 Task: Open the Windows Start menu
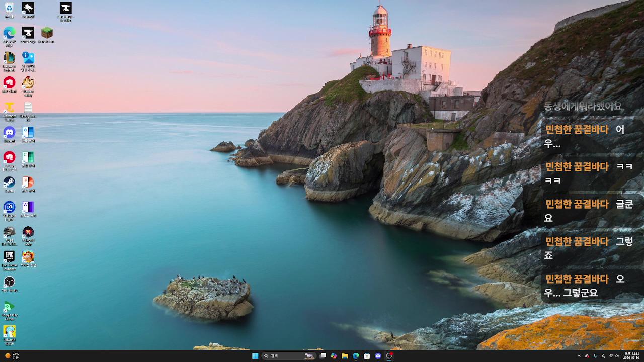(x=255, y=356)
